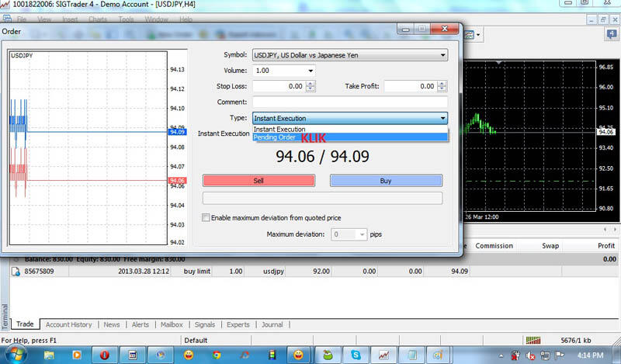
Task: Switch to Account History tab
Action: coord(68,324)
